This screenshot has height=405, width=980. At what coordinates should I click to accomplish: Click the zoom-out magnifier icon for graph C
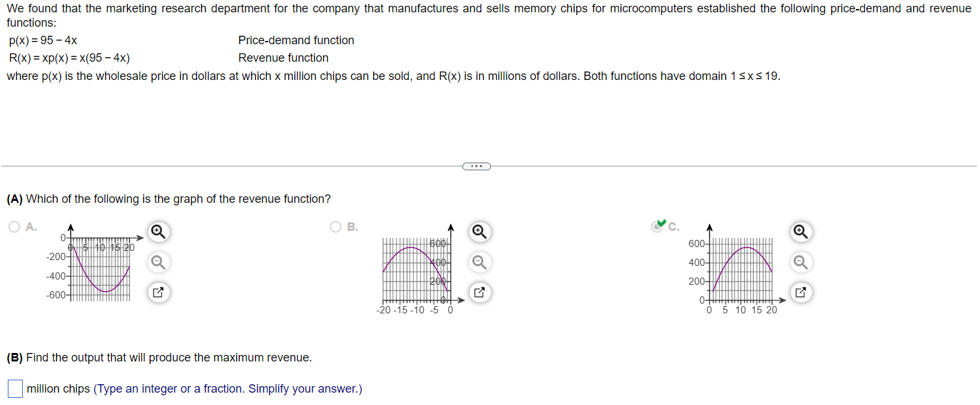tap(801, 262)
